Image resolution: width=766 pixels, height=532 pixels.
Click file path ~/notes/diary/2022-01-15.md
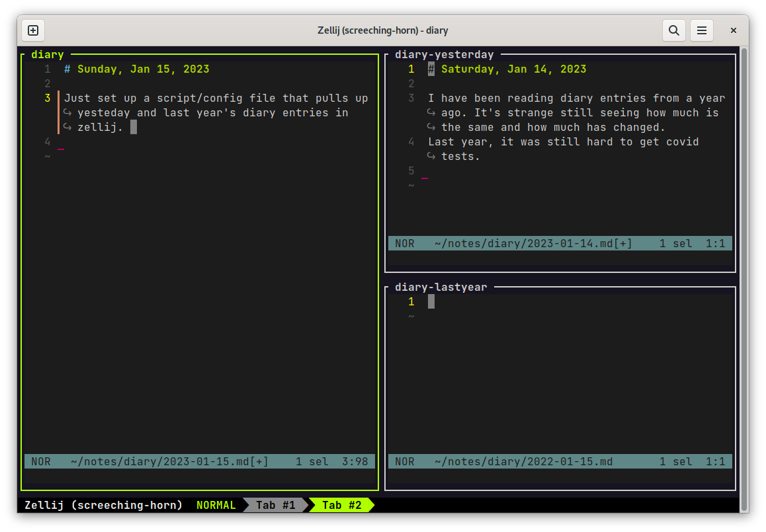coord(523,462)
